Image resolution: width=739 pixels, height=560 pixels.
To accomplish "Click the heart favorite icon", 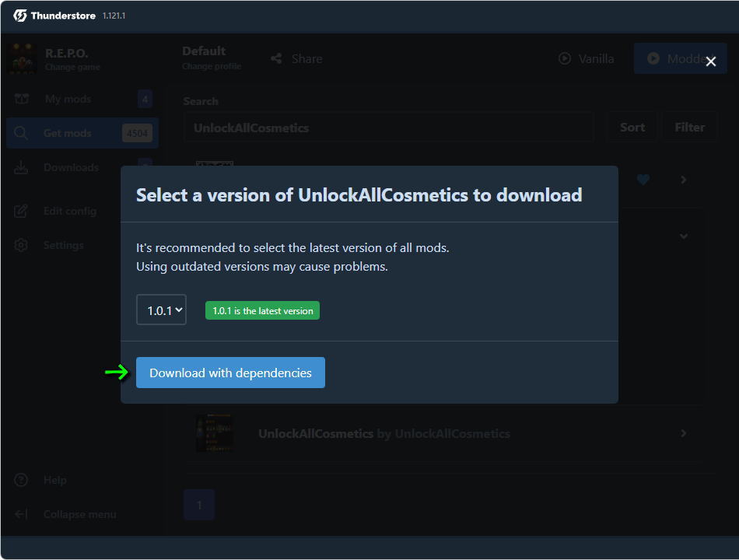I will point(643,180).
